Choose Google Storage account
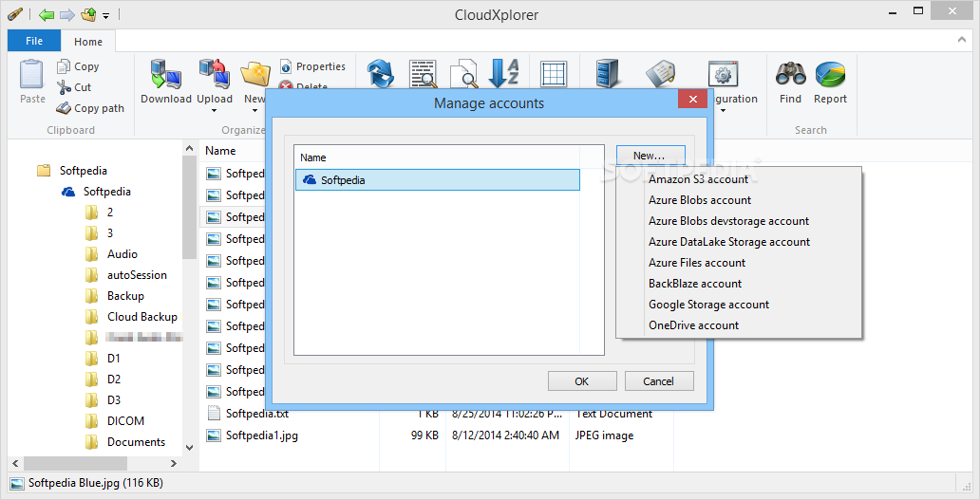 click(x=739, y=305)
